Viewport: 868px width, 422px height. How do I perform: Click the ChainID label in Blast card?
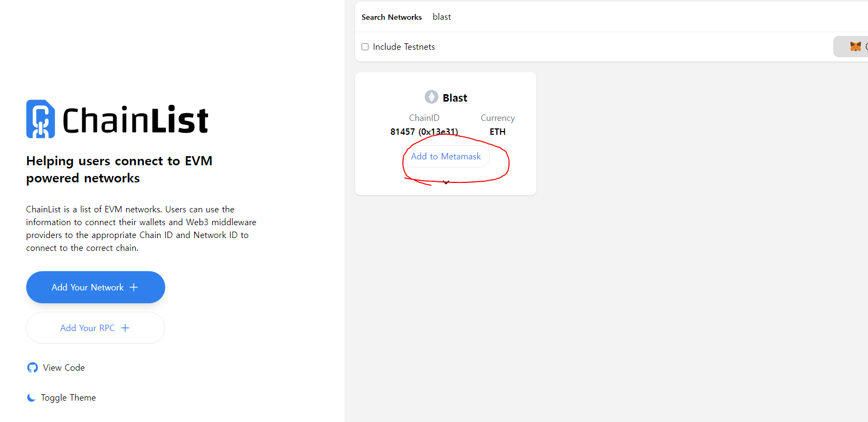[x=424, y=118]
